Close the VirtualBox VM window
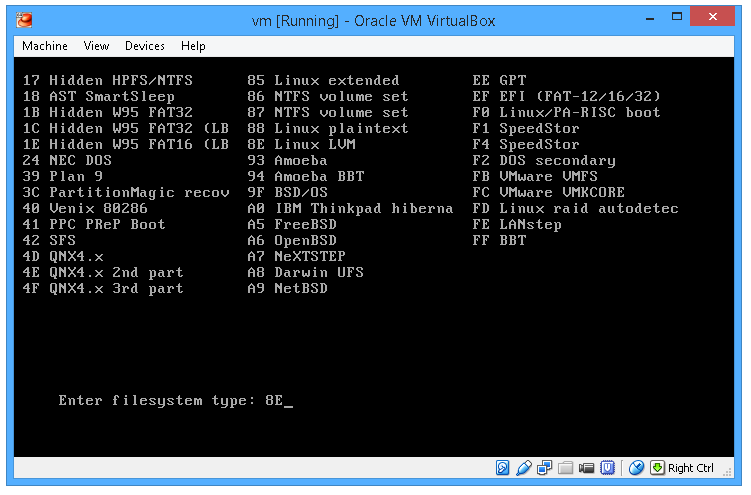This screenshot has width=751, height=495. [x=713, y=17]
